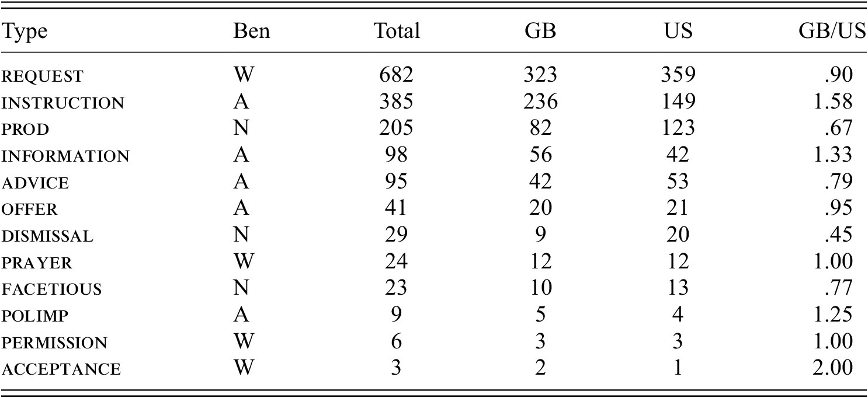Click the GB column header

point(540,31)
